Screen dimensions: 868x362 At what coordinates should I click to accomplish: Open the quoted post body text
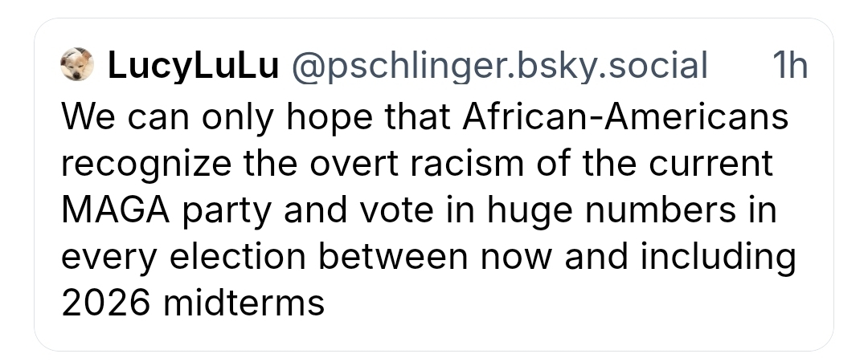click(426, 210)
